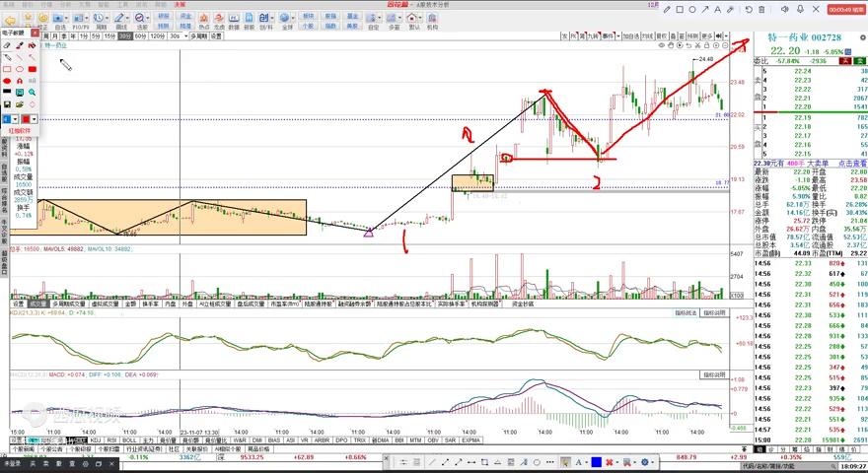Click the red X delete icon in bottom toolbar
The height and width of the screenshot is (473, 868).
[610, 462]
